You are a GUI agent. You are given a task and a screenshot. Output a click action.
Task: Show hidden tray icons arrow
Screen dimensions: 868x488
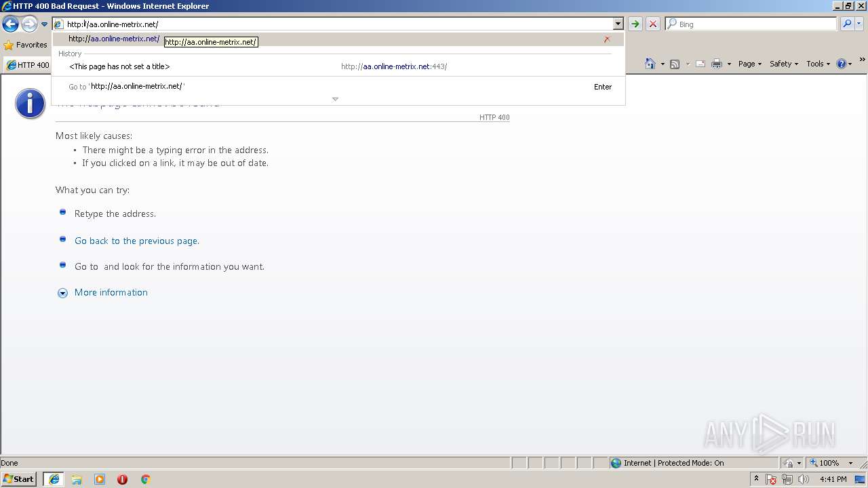pyautogui.click(x=756, y=479)
